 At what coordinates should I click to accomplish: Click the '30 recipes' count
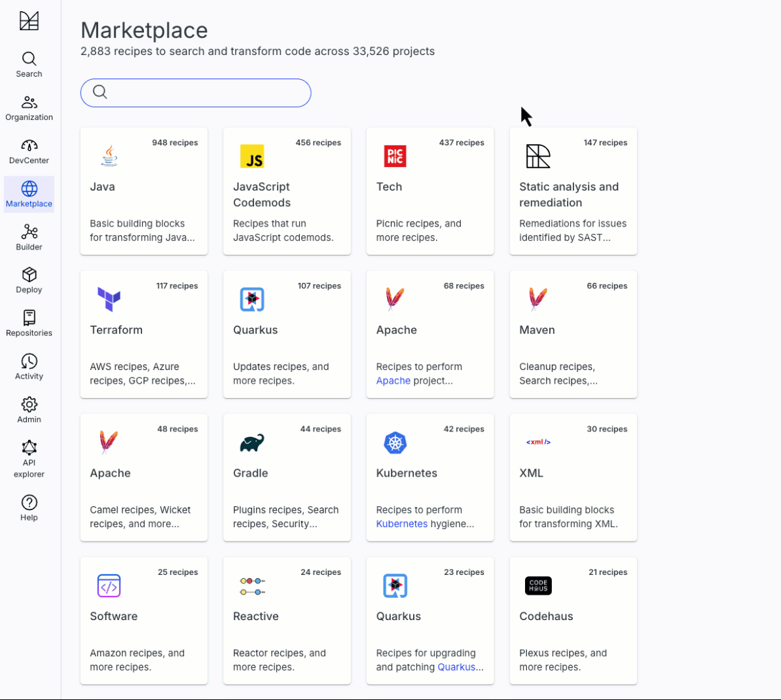click(x=607, y=429)
